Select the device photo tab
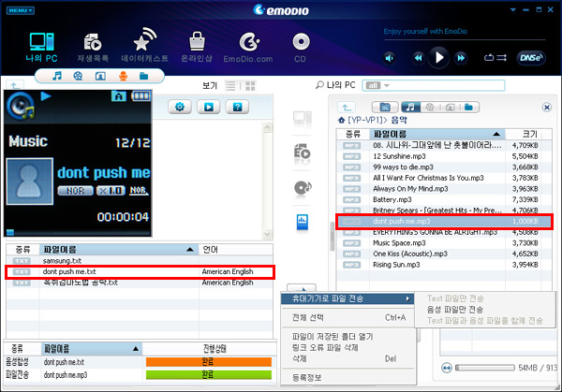Image resolution: width=562 pixels, height=392 pixels. click(x=450, y=107)
